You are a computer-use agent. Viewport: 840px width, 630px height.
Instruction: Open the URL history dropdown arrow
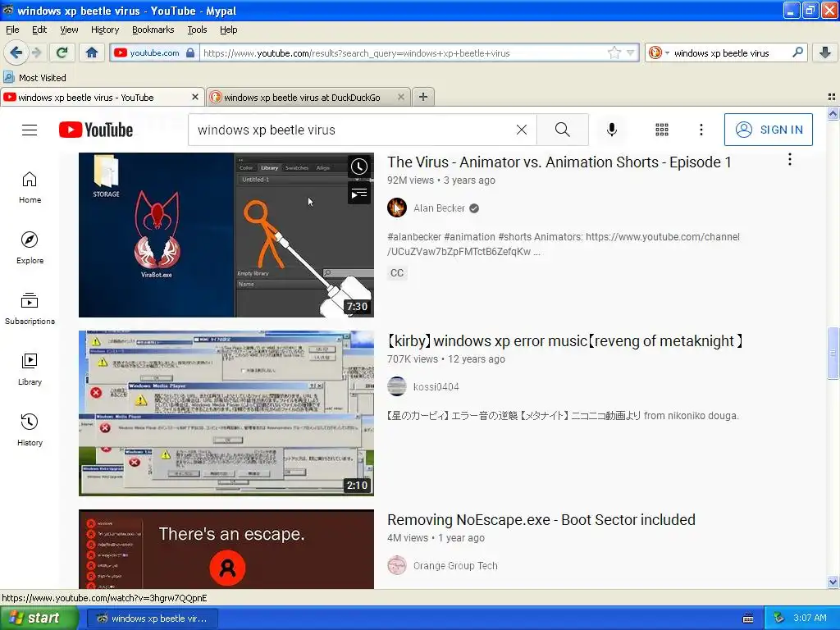point(631,52)
